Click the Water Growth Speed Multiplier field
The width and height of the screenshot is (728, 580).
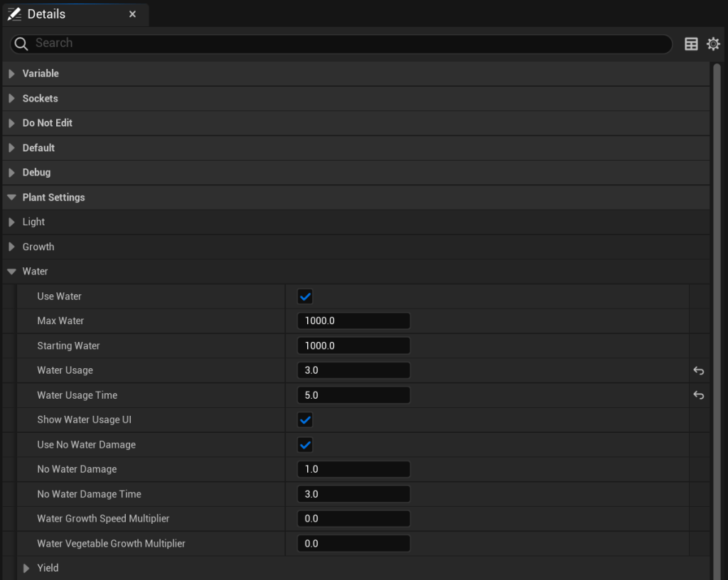pos(353,519)
